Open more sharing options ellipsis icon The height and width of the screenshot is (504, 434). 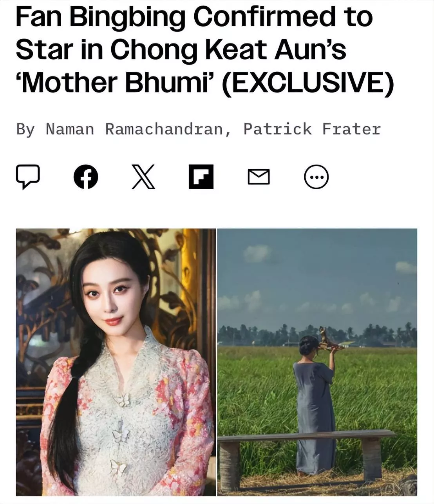[316, 177]
